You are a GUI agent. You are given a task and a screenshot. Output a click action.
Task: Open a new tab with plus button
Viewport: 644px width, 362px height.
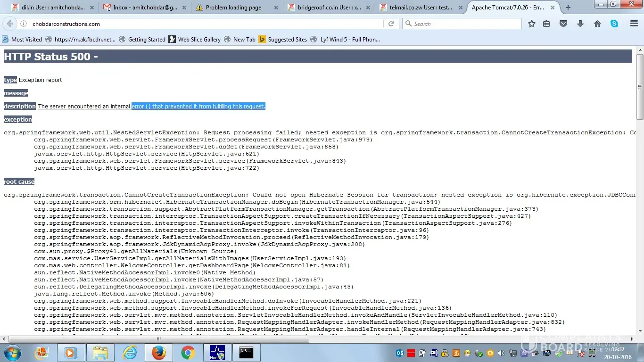click(x=568, y=8)
